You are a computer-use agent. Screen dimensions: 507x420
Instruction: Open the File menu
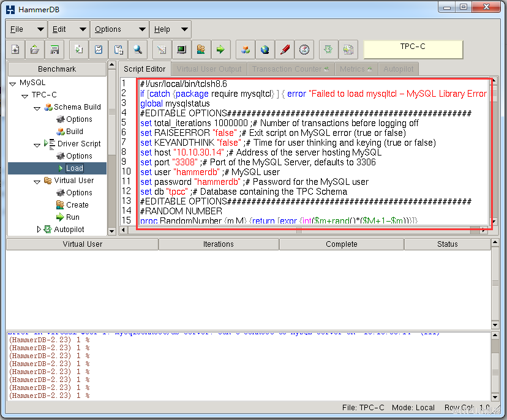26,29
